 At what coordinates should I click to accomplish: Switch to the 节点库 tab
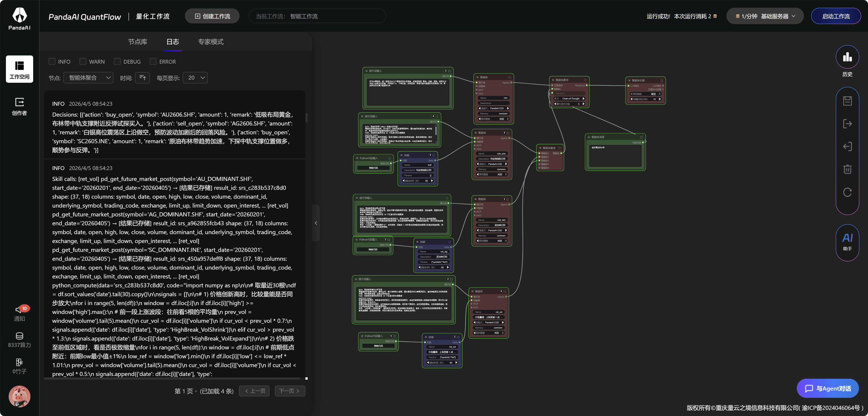(x=137, y=42)
